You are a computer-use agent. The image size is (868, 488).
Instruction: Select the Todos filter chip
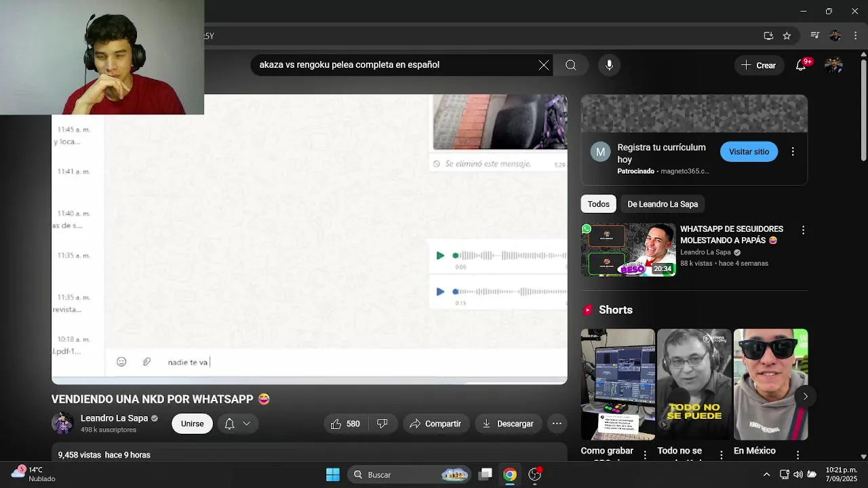(x=598, y=204)
